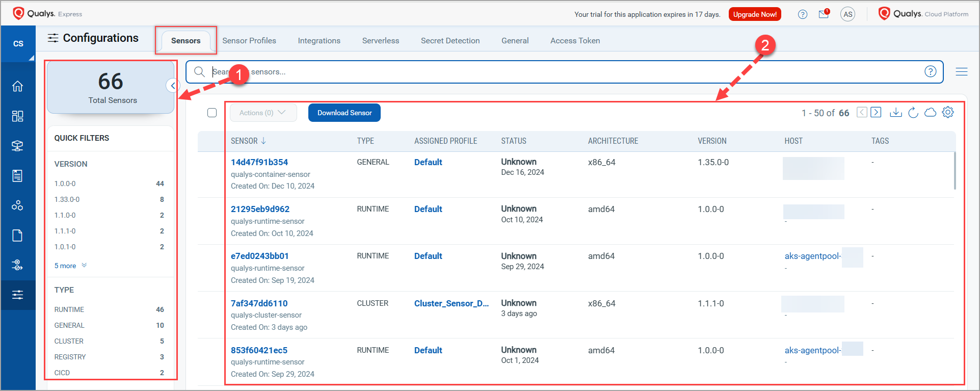Click the cloud icon in table toolbar
Viewport: 980px width, 391px height.
(x=931, y=113)
